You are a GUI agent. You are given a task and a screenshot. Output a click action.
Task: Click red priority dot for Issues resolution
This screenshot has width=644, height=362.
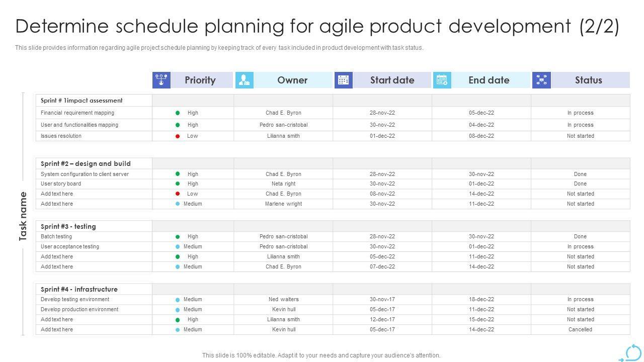pos(178,136)
